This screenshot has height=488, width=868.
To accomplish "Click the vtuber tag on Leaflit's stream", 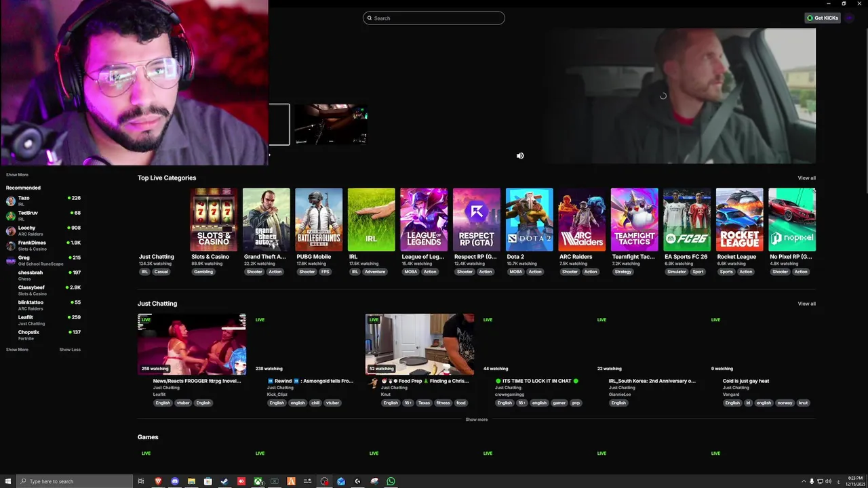I will click(x=183, y=403).
